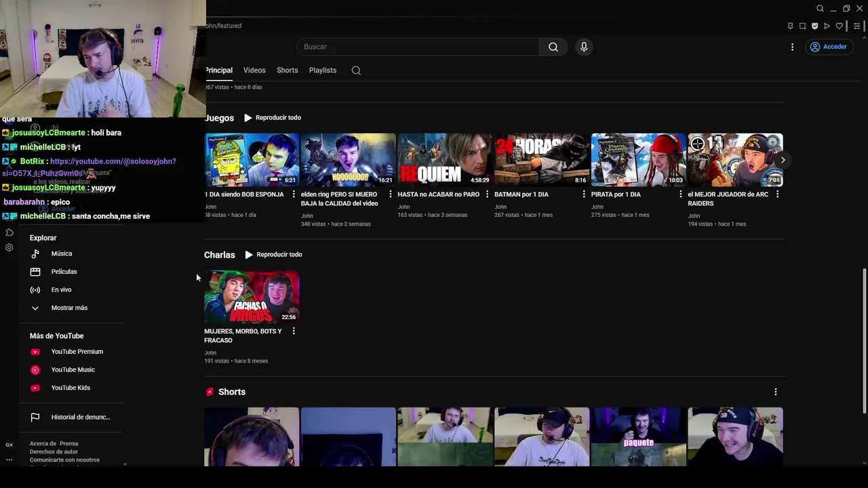868x488 pixels.
Task: Open the PIRATA por 1 DIA thumbnail
Action: click(x=639, y=160)
